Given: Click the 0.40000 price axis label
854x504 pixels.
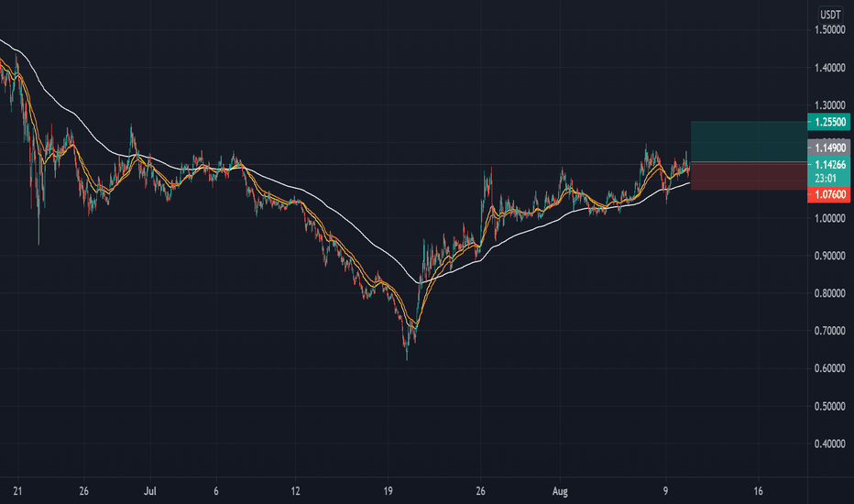Looking at the screenshot, I should pos(830,444).
